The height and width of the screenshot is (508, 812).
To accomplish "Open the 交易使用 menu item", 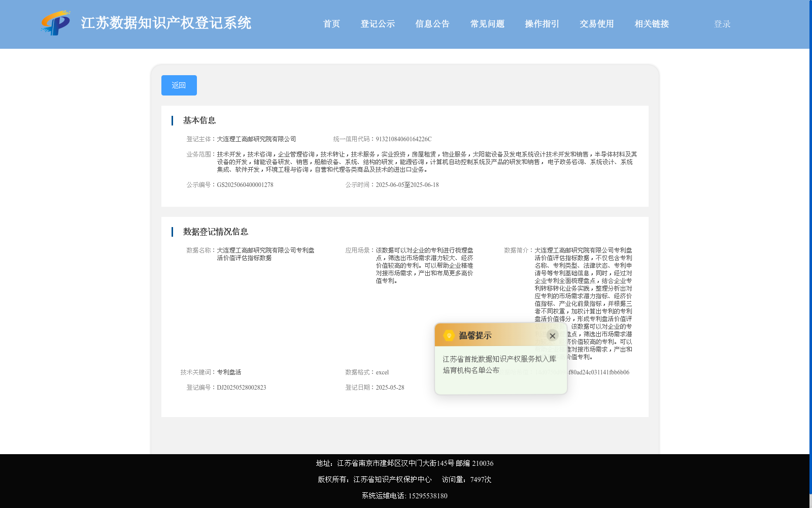I will coord(597,24).
